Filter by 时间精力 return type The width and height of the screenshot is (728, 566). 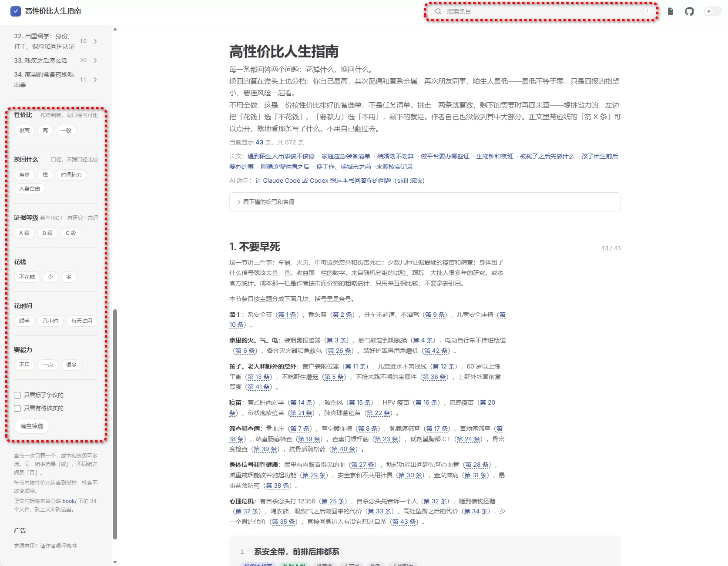(71, 175)
